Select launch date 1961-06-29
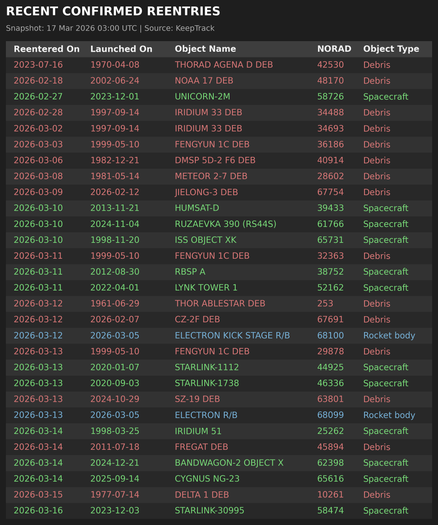This screenshot has height=525, width=438. pyautogui.click(x=115, y=303)
